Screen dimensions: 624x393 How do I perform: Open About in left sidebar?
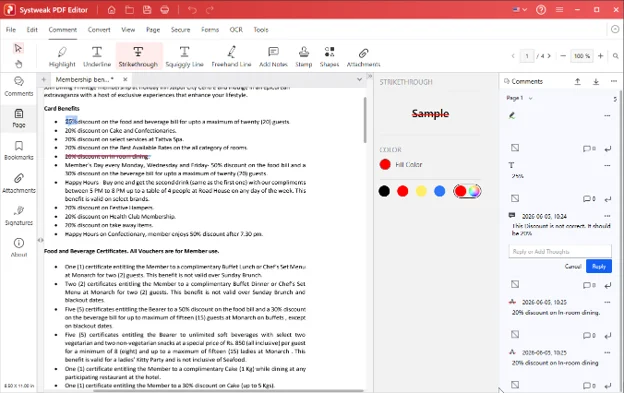coord(19,247)
